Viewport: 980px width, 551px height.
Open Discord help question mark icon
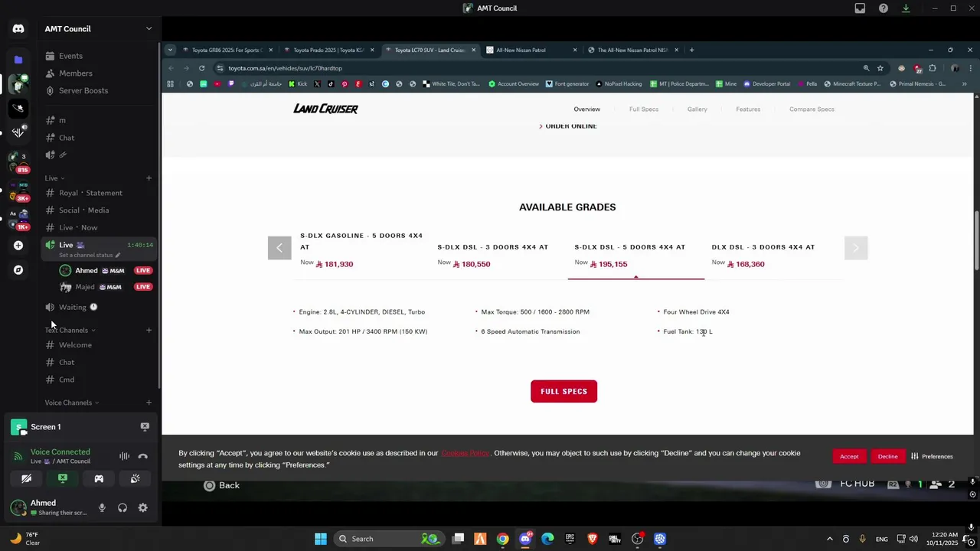pos(884,8)
